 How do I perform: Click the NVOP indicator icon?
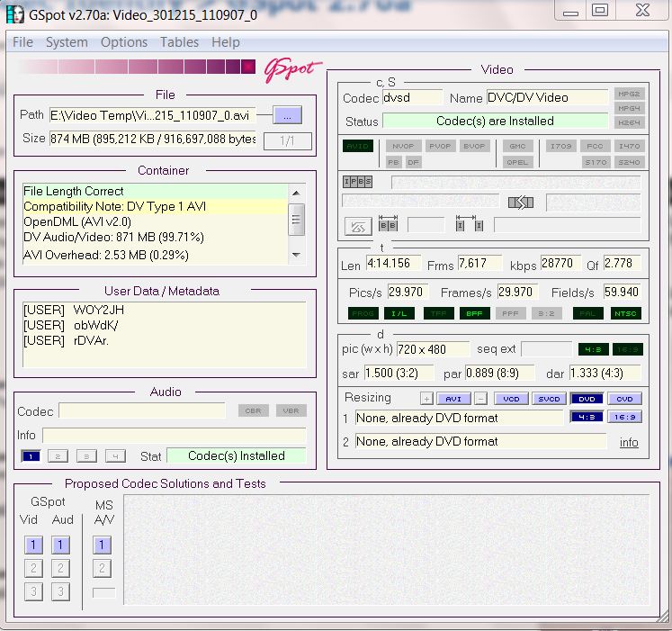tap(403, 146)
